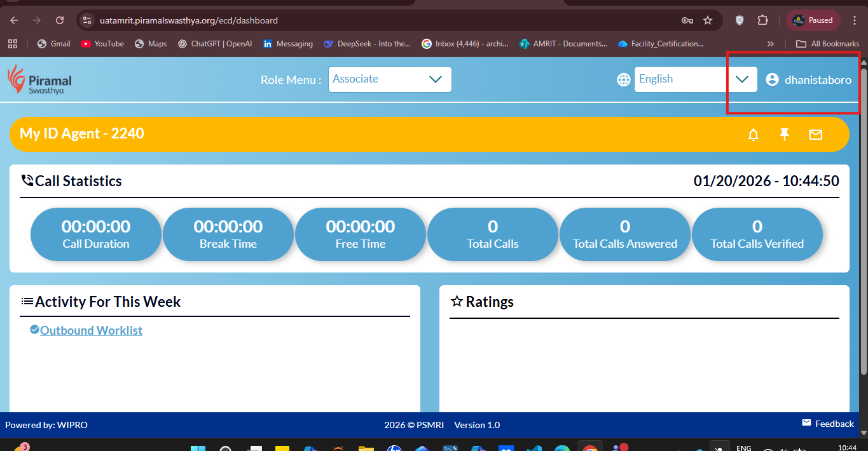Click the page vertical scrollbar
The width and height of the screenshot is (868, 451).
coord(864,216)
